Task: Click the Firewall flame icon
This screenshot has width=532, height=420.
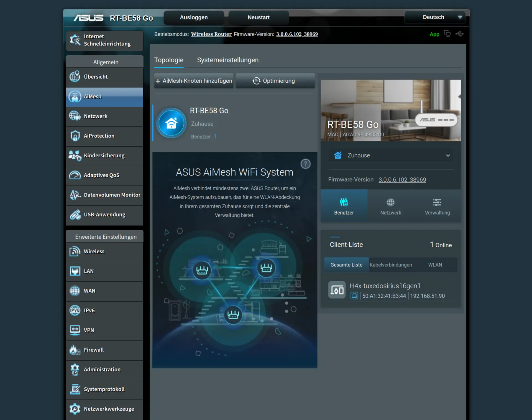Action: point(75,350)
